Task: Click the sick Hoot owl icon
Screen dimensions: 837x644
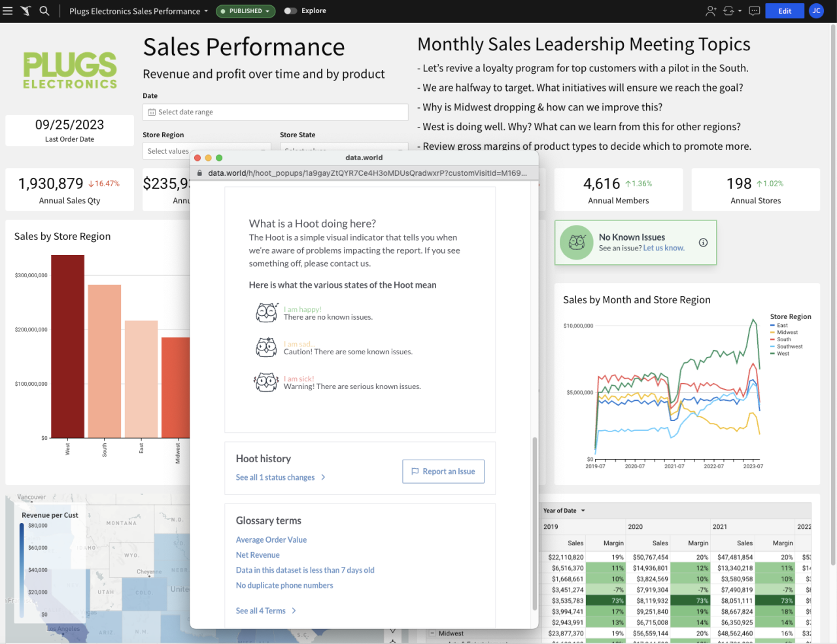Action: pyautogui.click(x=266, y=382)
